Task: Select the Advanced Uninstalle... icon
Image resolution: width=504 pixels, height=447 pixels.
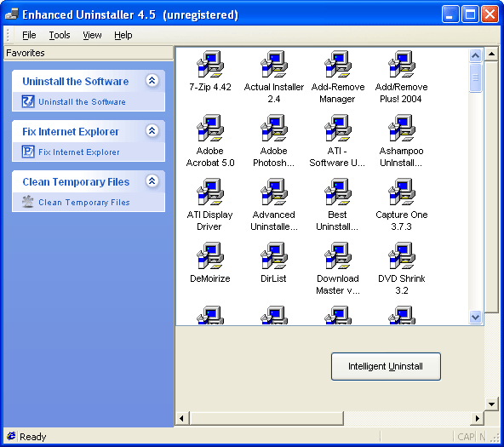Action: pyautogui.click(x=274, y=192)
